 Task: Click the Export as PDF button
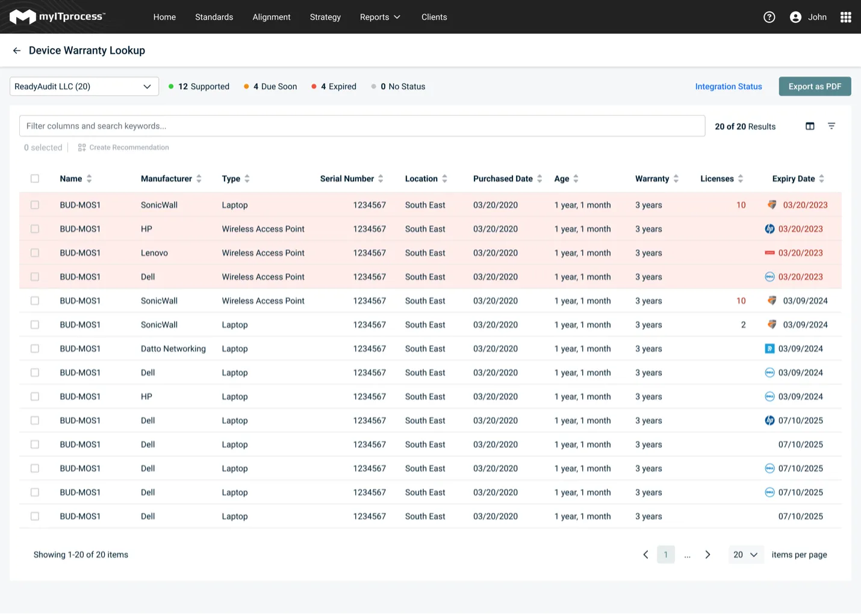pyautogui.click(x=815, y=86)
